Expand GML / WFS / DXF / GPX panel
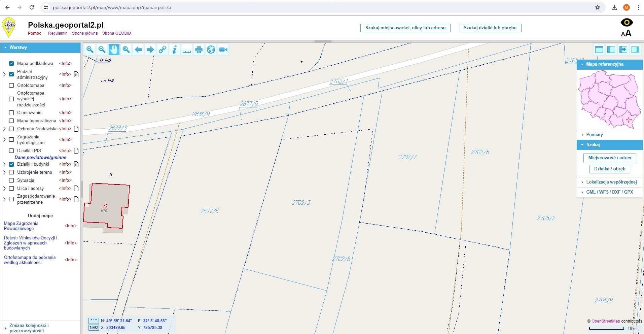Image resolution: width=644 pixels, height=334 pixels. tap(610, 192)
